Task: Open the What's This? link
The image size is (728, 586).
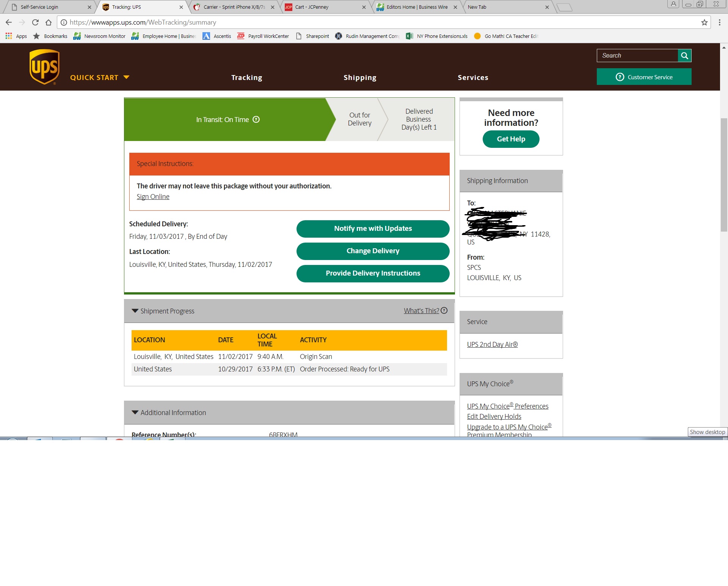Action: (421, 310)
